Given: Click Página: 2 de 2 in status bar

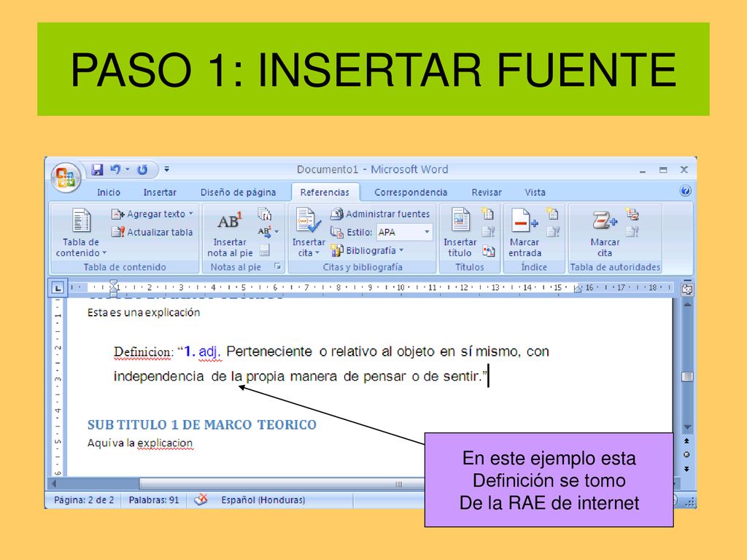Looking at the screenshot, I should [x=84, y=500].
